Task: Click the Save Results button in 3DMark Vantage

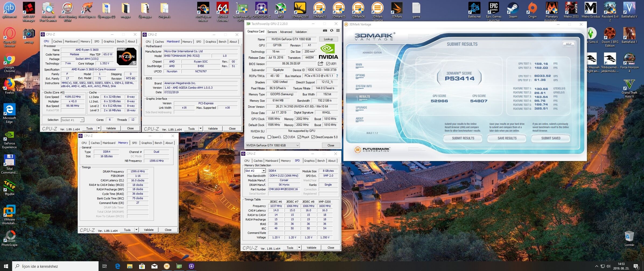Action: click(507, 138)
